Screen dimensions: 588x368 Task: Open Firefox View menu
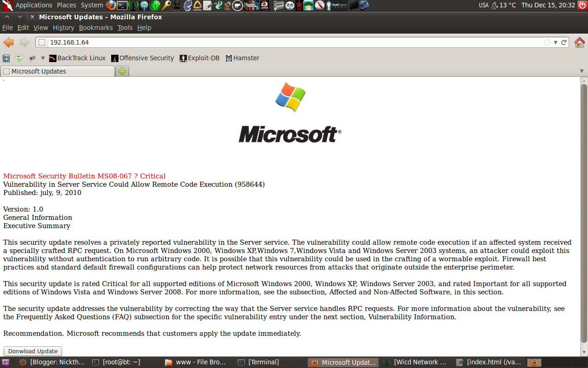pyautogui.click(x=41, y=28)
